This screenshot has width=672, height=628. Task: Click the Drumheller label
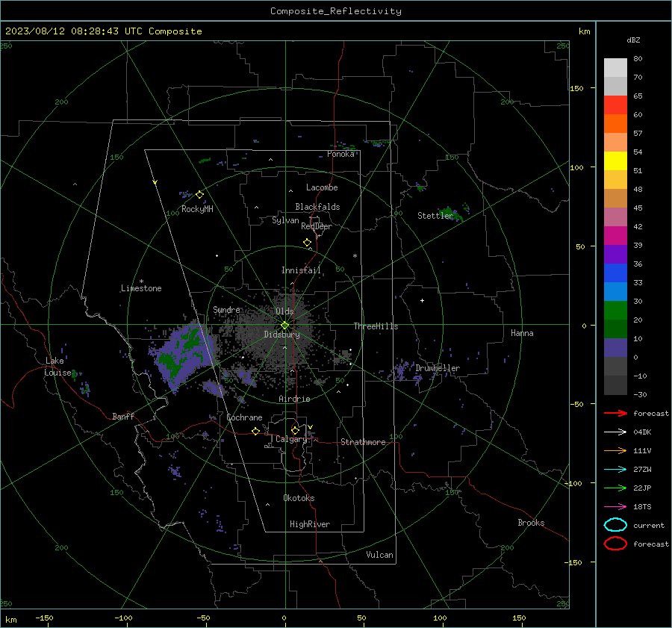click(x=438, y=368)
